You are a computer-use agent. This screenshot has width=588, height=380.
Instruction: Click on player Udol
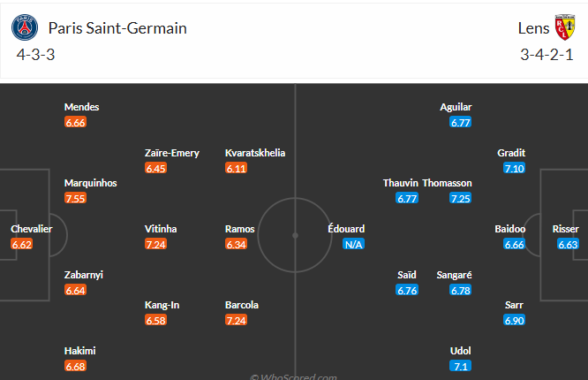coord(461,351)
